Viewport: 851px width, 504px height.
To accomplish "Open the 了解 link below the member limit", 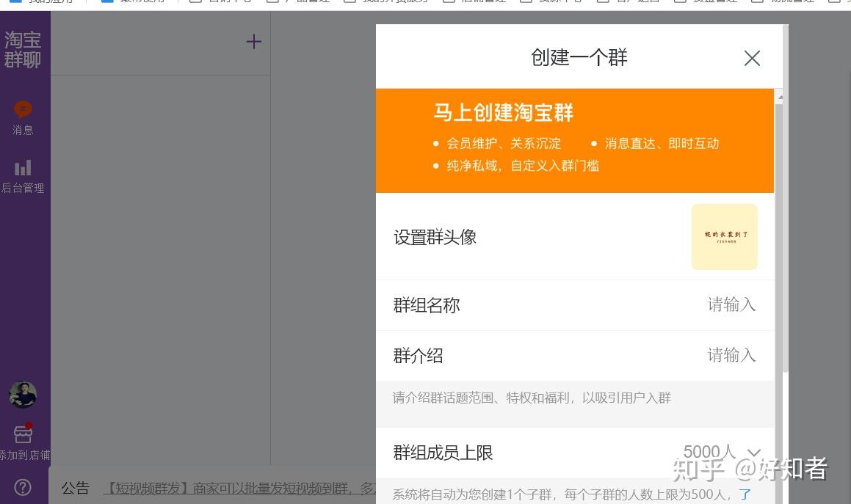I will pyautogui.click(x=745, y=494).
